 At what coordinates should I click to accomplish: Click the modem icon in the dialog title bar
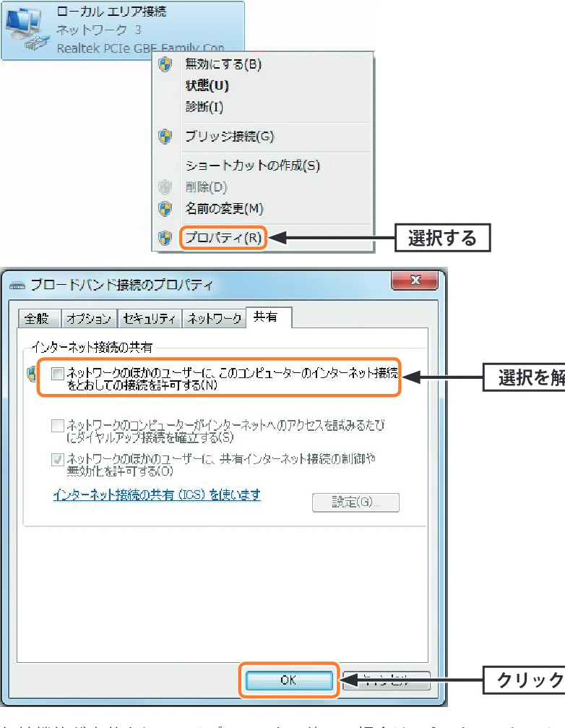point(17,286)
